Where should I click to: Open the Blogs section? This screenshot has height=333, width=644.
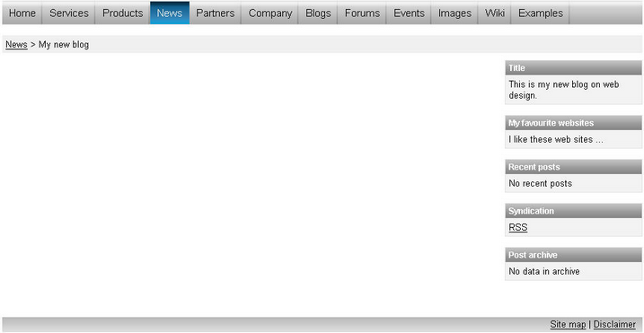318,13
